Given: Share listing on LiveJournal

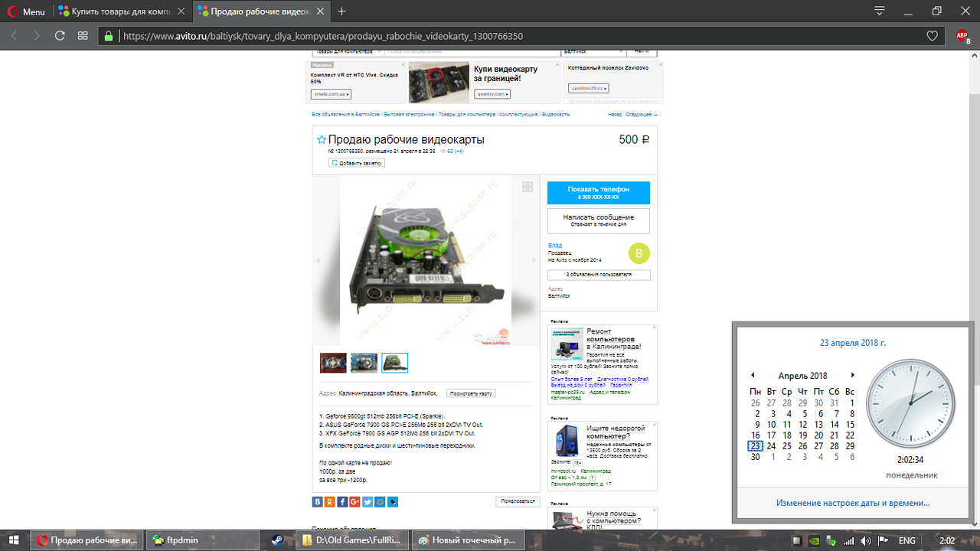Looking at the screenshot, I should point(393,502).
